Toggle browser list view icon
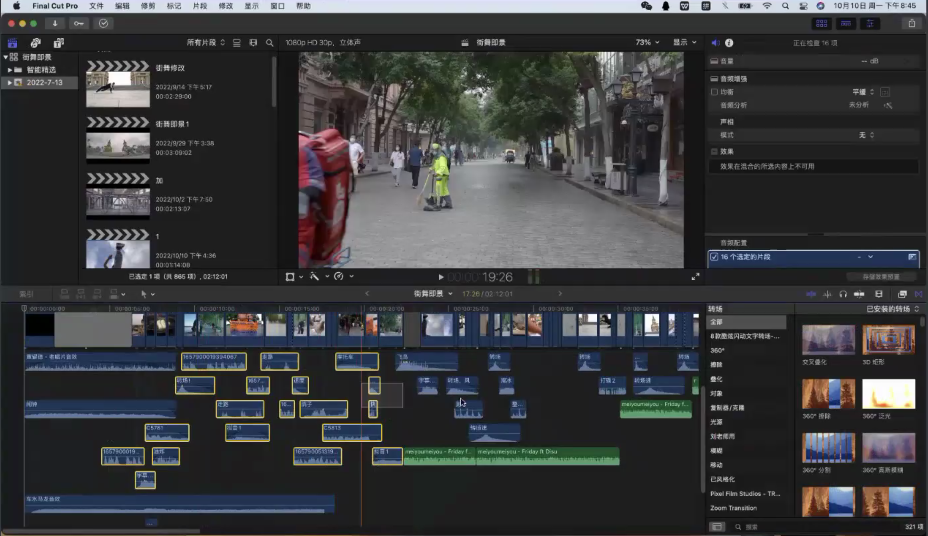Viewport: 928px width, 536px height. (x=237, y=43)
